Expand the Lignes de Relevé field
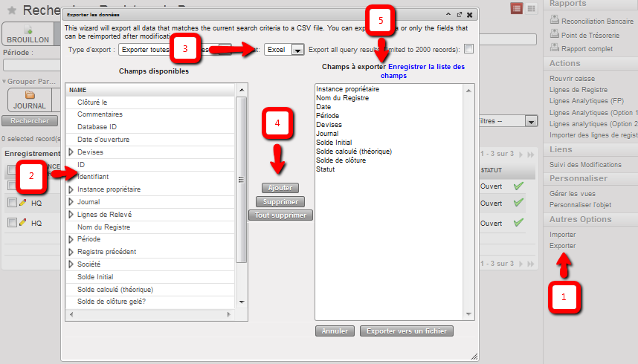This screenshot has width=638, height=364. (71, 215)
